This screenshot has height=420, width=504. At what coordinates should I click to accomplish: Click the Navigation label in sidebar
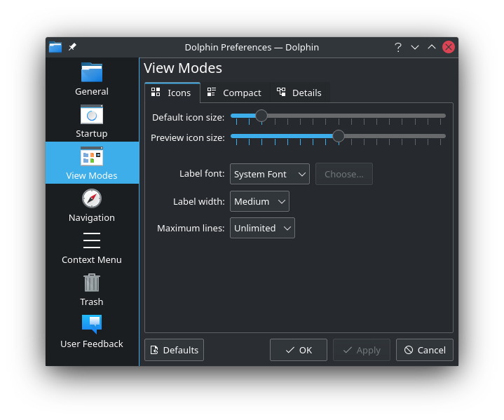click(x=92, y=218)
